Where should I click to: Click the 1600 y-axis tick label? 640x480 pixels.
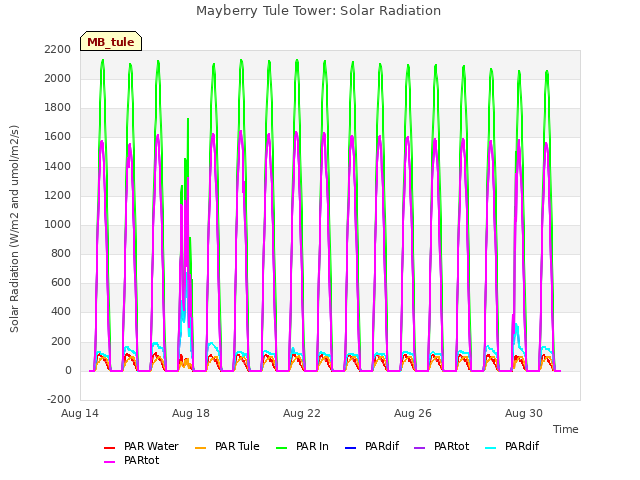click(58, 136)
